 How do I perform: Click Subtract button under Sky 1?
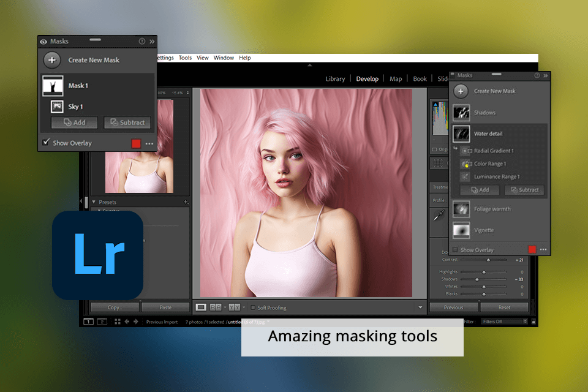click(x=127, y=123)
